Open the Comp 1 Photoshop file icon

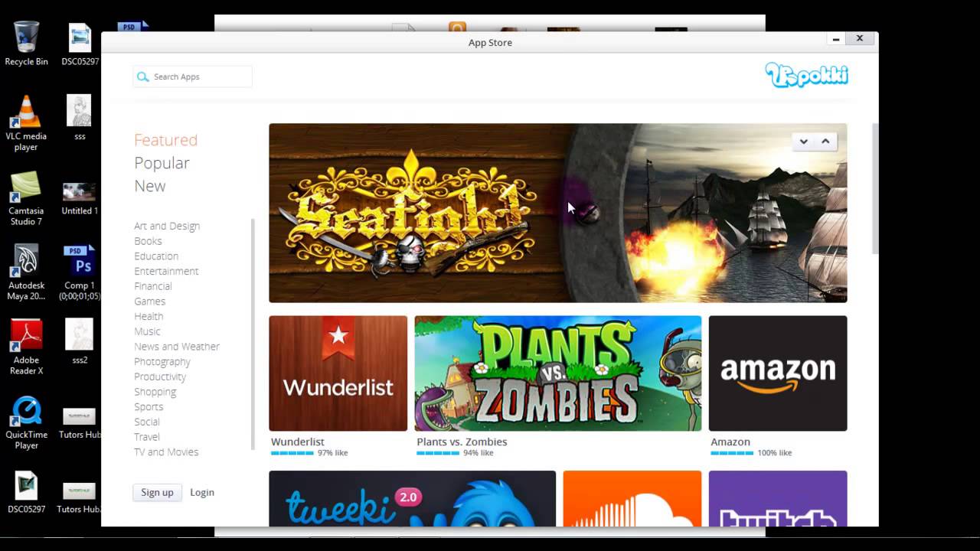point(80,272)
